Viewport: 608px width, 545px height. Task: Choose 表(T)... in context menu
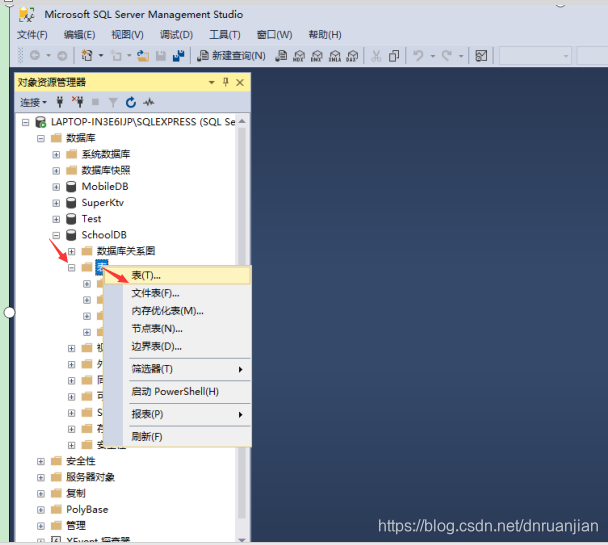click(178, 276)
